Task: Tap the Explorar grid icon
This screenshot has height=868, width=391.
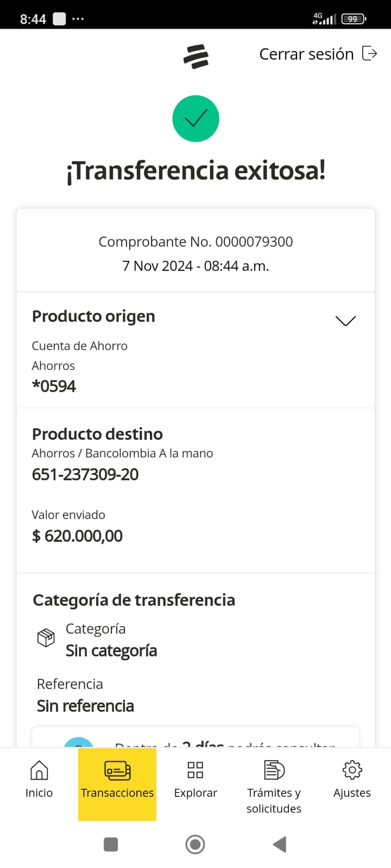Action: [x=195, y=770]
